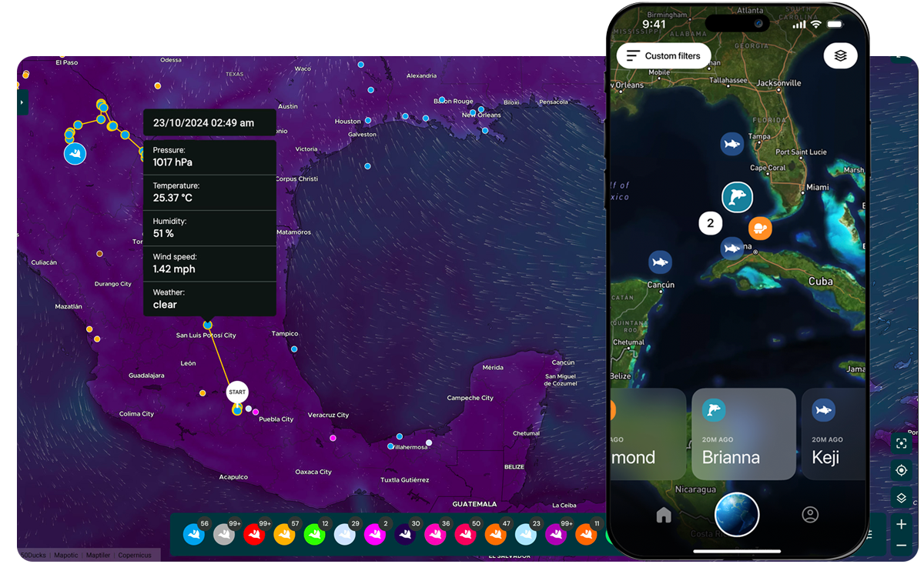Select the dark navy bird filter with count 30
Image resolution: width=924 pixels, height=564 pixels.
(x=405, y=534)
